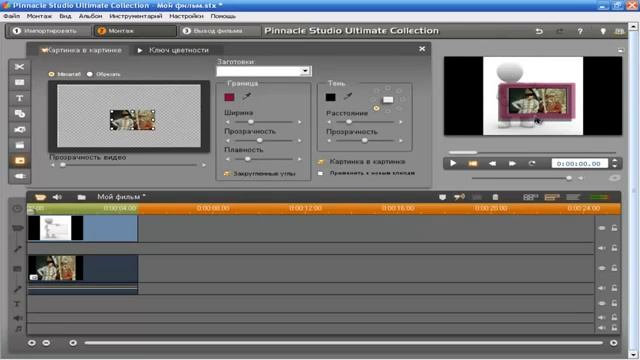Open the Инструментарий menu
Viewport: 640px width, 360px height.
tap(136, 16)
